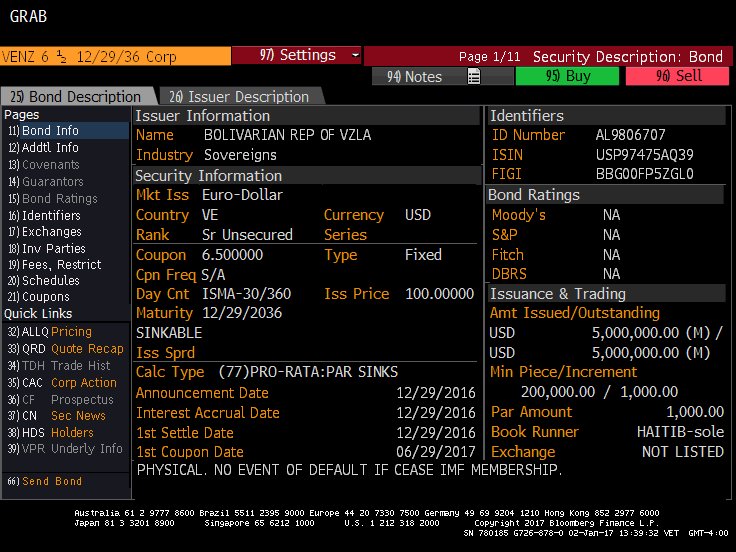Click the Type value Fixed
Screen dimensions: 736x552
(x=423, y=255)
